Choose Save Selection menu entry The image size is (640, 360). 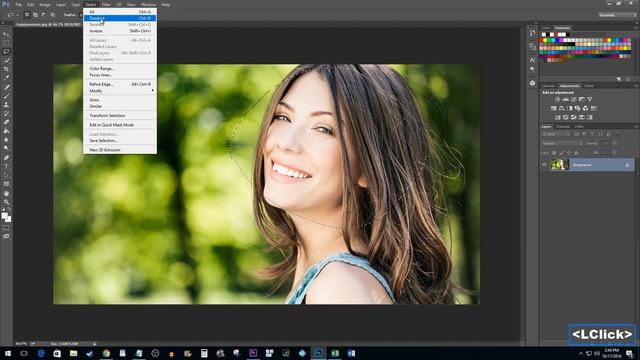pos(120,140)
